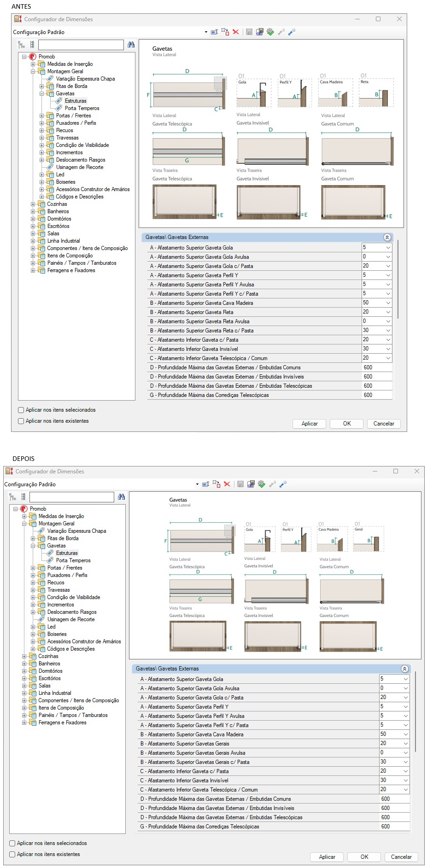The image size is (427, 868).
Task: Enable 'Aplicar nos itens existentes' in ANTES window
Action: coord(21,421)
